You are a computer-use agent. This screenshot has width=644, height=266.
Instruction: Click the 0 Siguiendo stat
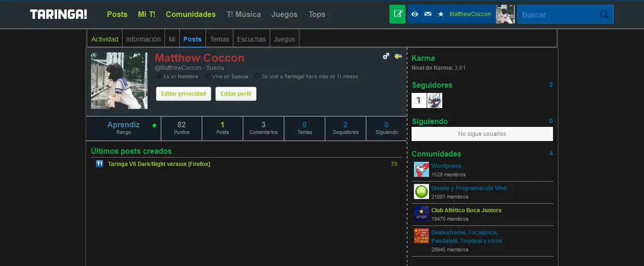tap(387, 128)
